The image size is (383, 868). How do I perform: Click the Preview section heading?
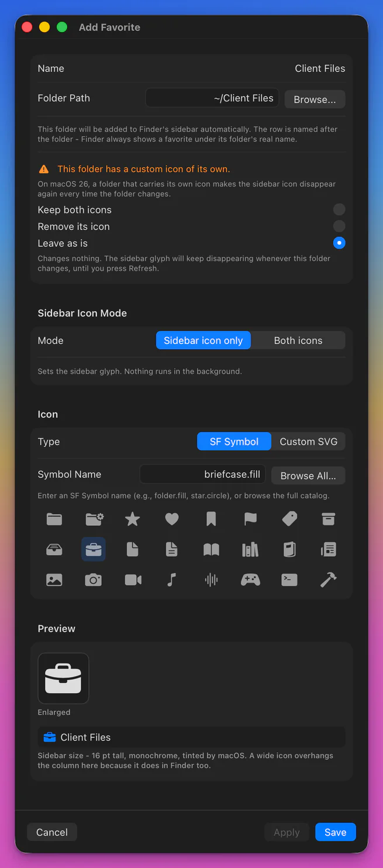57,628
